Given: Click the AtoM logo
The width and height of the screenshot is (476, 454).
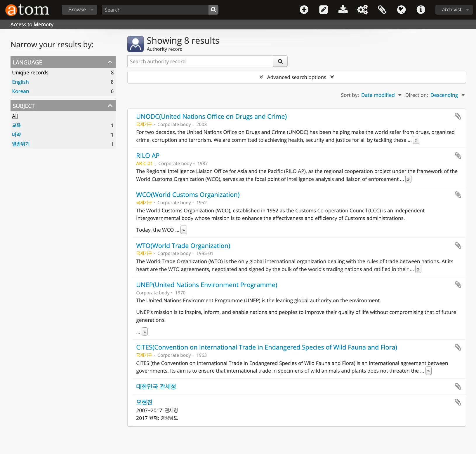Looking at the screenshot, I should (27, 10).
